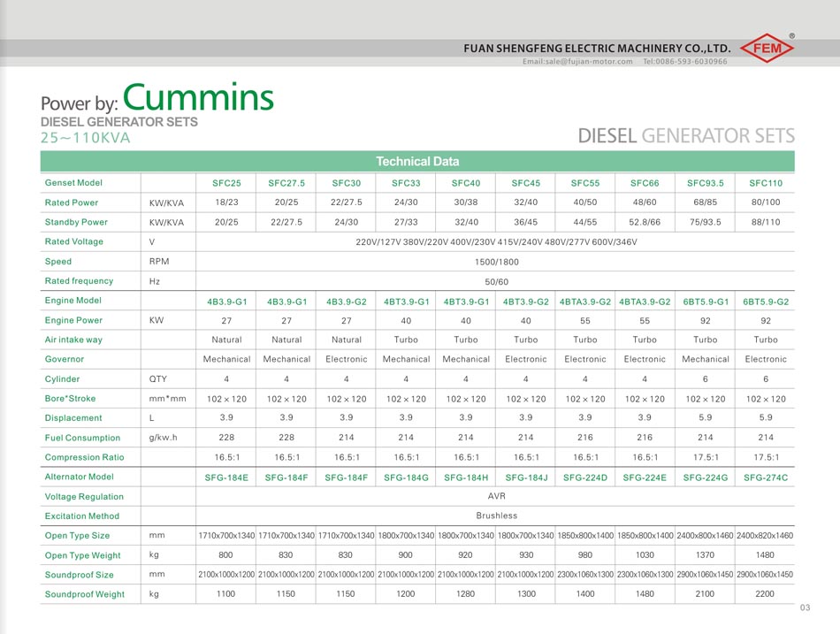
Task: Click the 1370 open type weight cell
Action: [x=705, y=555]
